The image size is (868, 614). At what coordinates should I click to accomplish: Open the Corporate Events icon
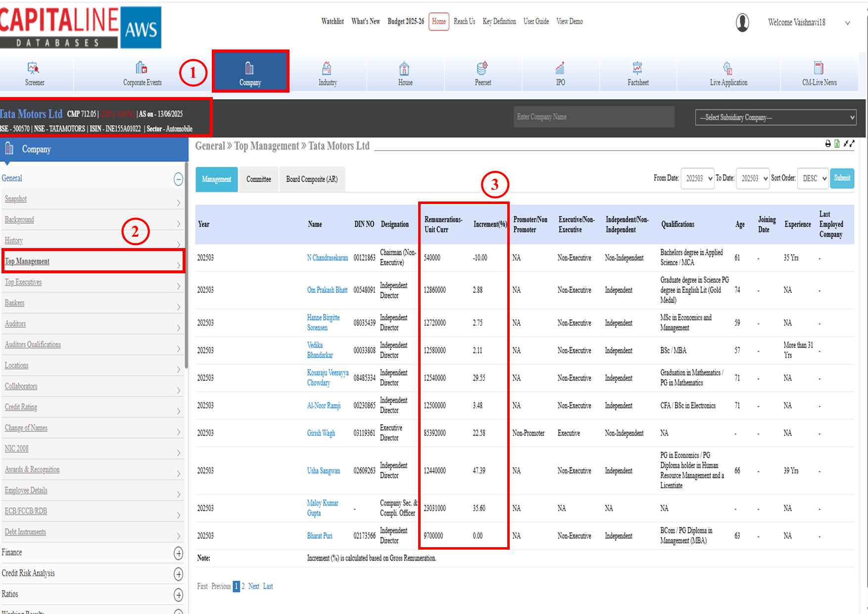click(x=142, y=68)
